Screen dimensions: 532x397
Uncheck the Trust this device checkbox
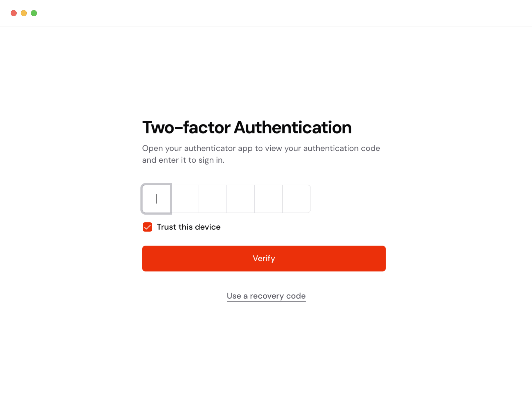click(x=147, y=227)
